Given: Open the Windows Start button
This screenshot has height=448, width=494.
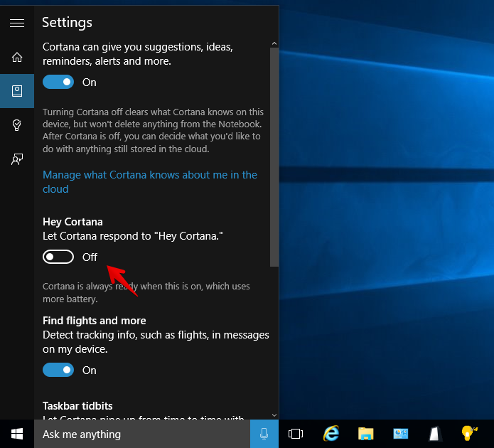Looking at the screenshot, I should tap(17, 434).
